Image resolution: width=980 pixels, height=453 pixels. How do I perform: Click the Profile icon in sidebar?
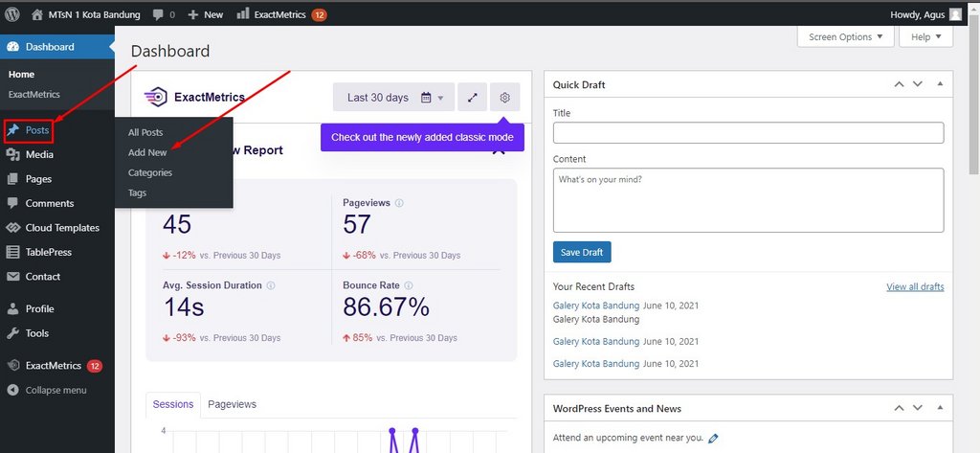(x=13, y=308)
